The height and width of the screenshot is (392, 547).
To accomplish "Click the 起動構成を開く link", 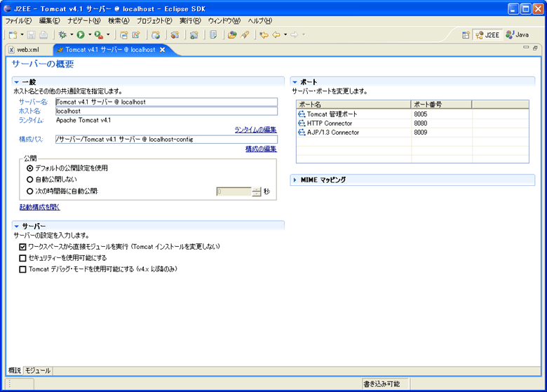I will click(x=40, y=207).
